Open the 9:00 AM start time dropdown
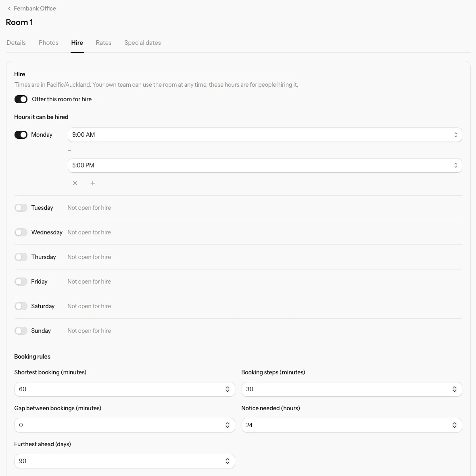 click(x=265, y=135)
